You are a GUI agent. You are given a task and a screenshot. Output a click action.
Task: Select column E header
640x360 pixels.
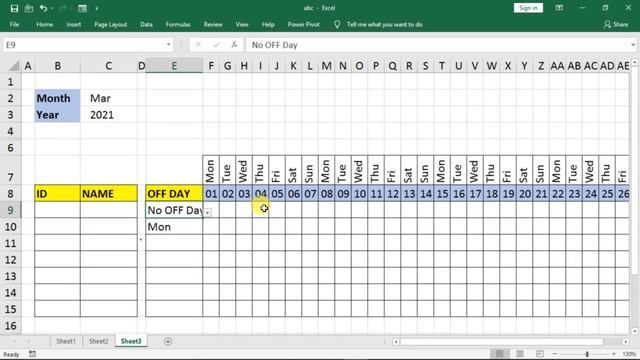click(x=174, y=66)
